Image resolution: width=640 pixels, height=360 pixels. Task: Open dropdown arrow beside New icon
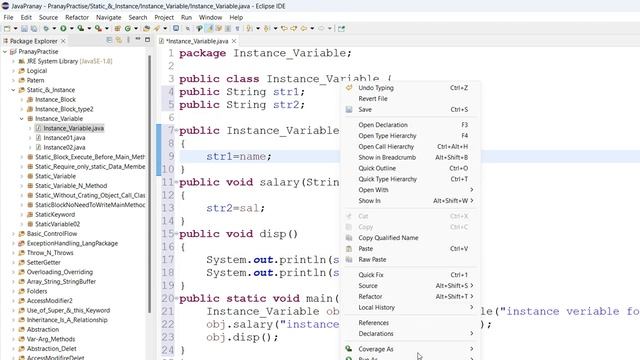click(15, 29)
